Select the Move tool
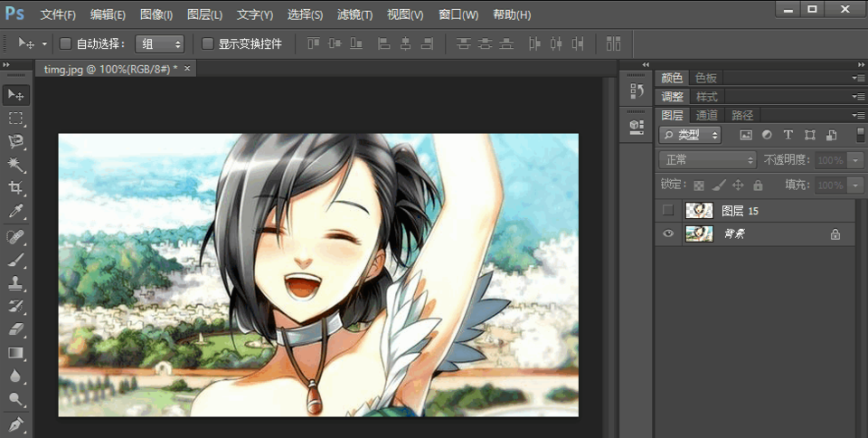This screenshot has height=438, width=868. point(16,95)
